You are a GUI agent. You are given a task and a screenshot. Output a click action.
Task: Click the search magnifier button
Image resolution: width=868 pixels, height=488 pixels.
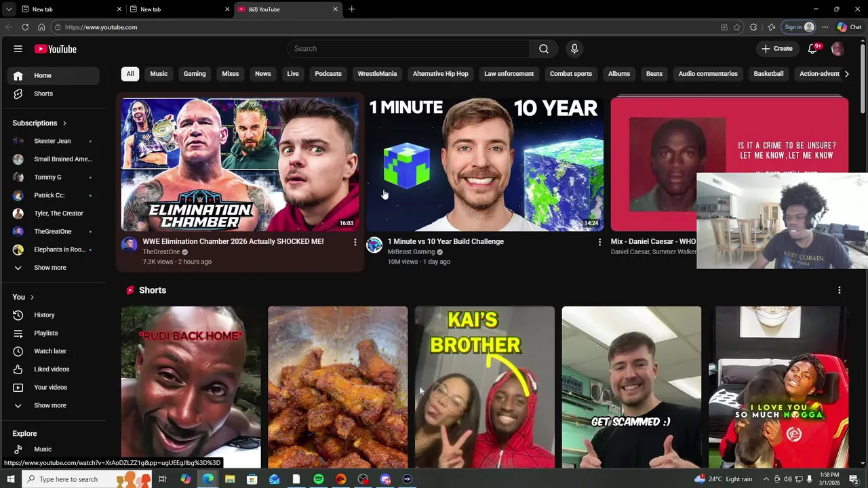click(x=544, y=49)
